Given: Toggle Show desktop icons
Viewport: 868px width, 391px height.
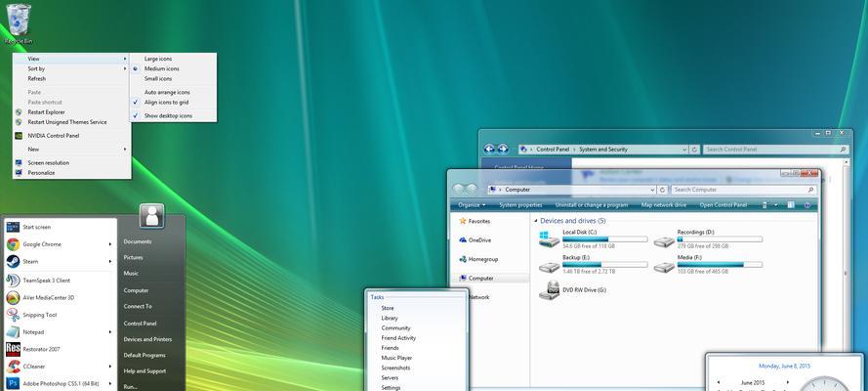Looking at the screenshot, I should coord(168,116).
